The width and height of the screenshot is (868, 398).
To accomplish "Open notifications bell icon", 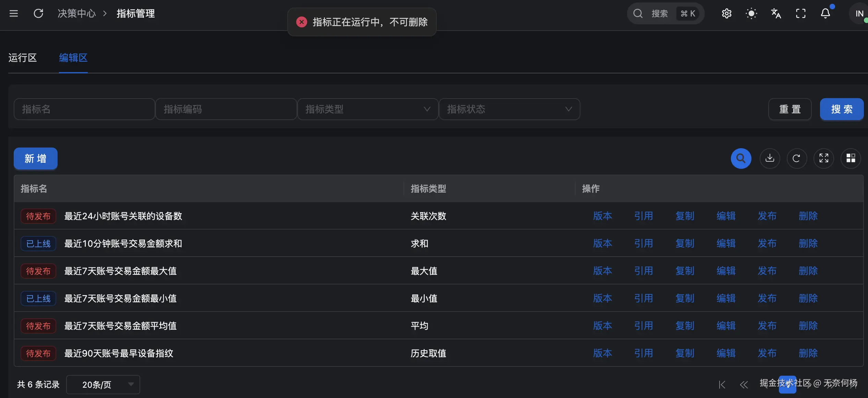I will pyautogui.click(x=825, y=13).
